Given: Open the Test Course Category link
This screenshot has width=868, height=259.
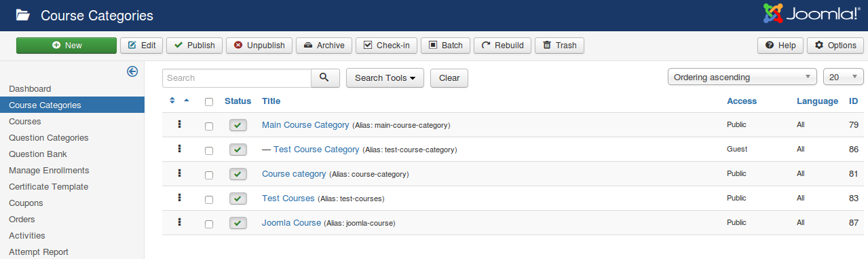Looking at the screenshot, I should [316, 150].
